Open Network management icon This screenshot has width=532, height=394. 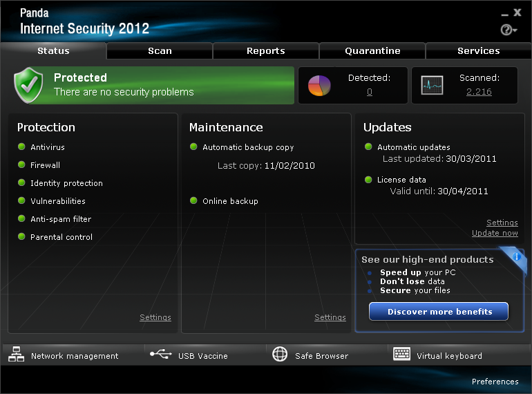(16, 355)
